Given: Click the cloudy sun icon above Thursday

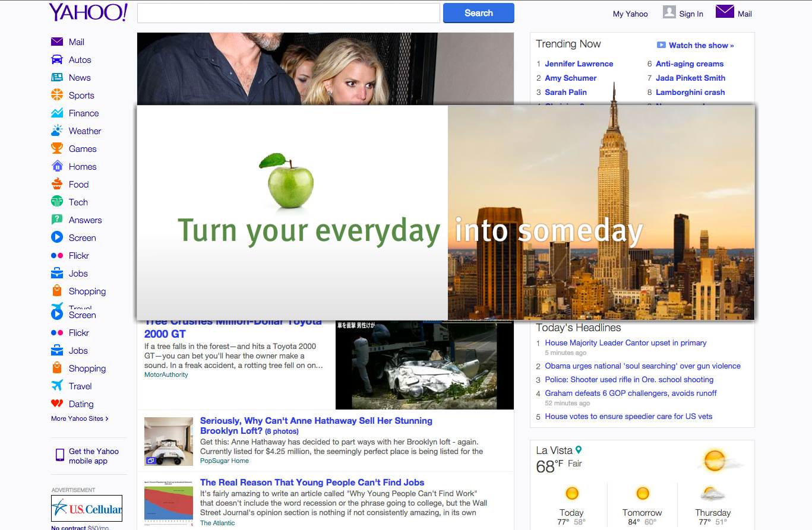Looking at the screenshot, I should (x=712, y=494).
